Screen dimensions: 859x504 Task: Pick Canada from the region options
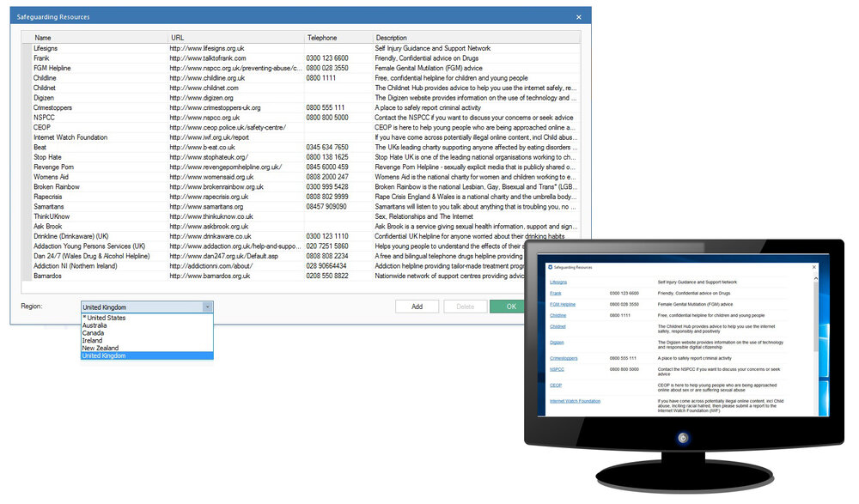tap(93, 333)
